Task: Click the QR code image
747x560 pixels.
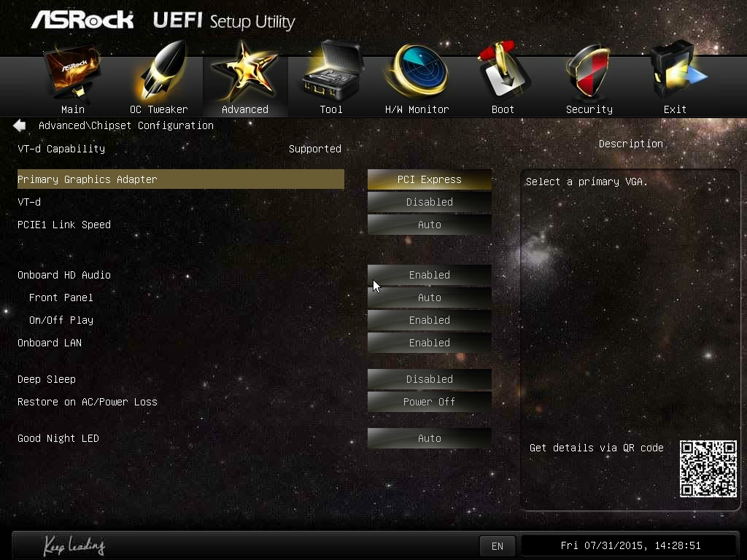Action: 708,469
